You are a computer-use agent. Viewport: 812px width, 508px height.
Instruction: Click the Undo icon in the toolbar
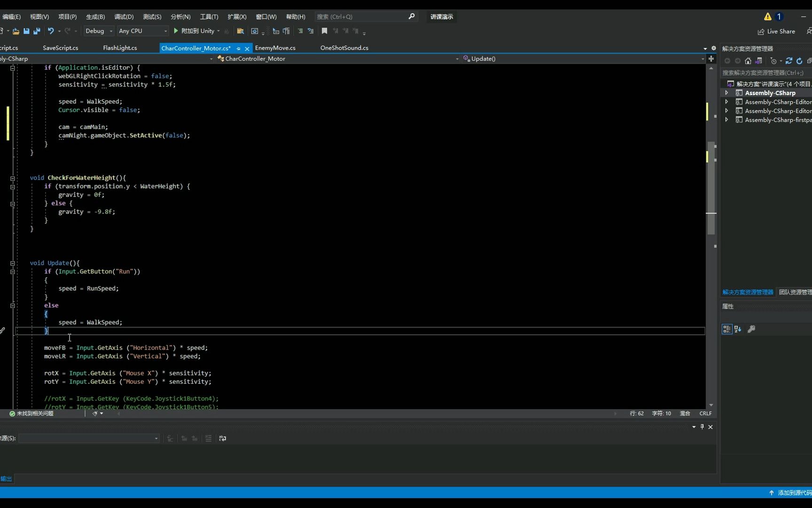tap(51, 31)
